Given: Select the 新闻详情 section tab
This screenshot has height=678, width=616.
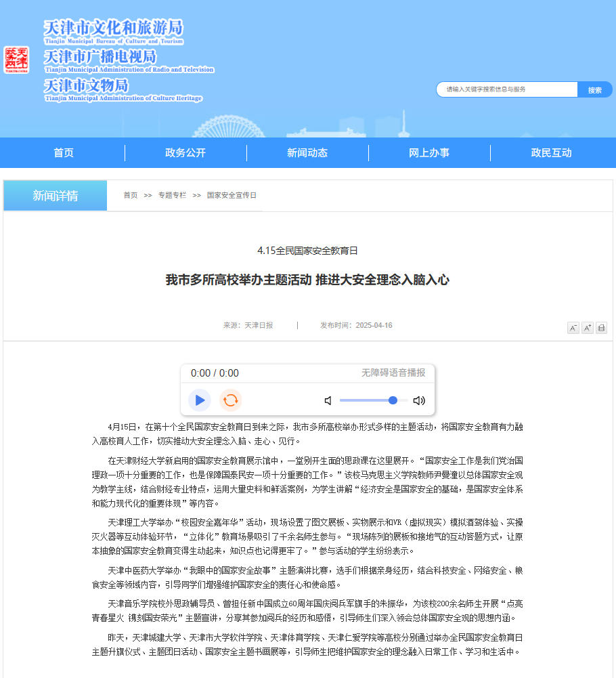Looking at the screenshot, I should 56,196.
